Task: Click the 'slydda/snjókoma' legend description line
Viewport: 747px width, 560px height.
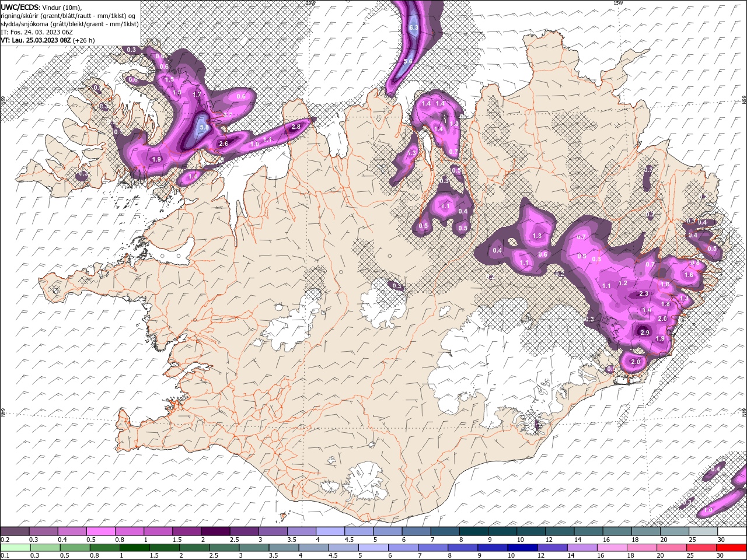Action: (69, 23)
